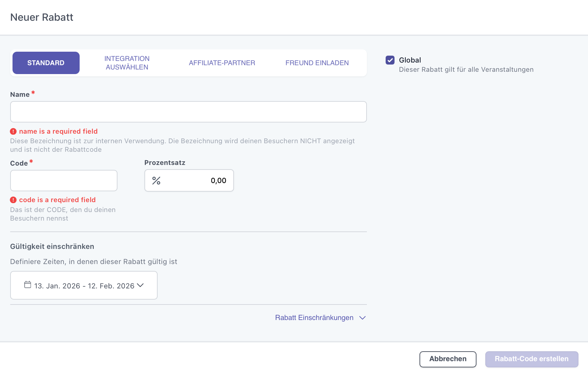Image resolution: width=588 pixels, height=373 pixels.
Task: Select the STANDARD tab
Action: click(46, 63)
